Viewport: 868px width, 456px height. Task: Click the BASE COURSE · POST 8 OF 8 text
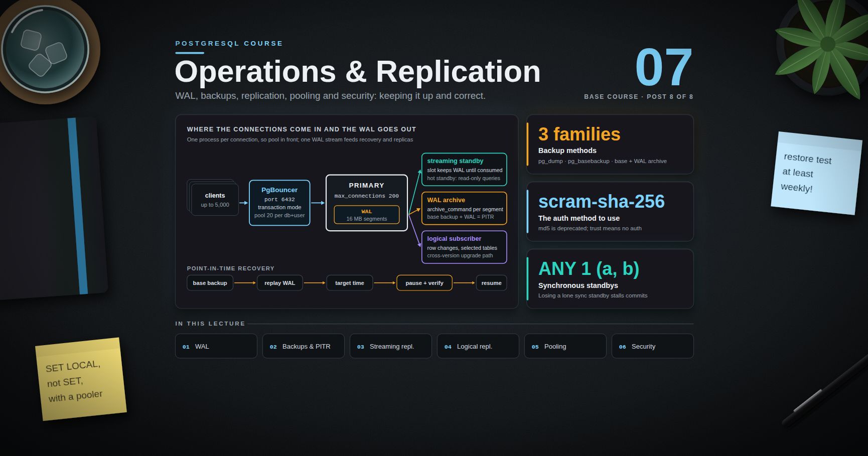(638, 97)
